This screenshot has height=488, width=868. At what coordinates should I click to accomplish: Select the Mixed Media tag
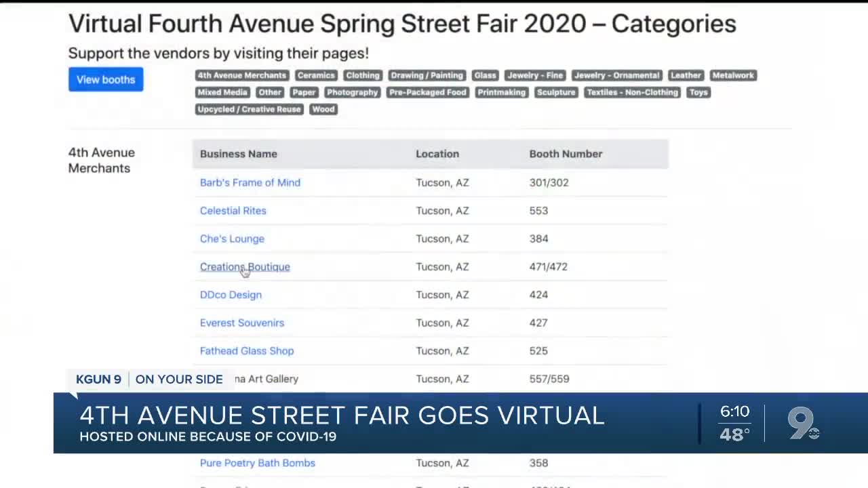coord(222,92)
